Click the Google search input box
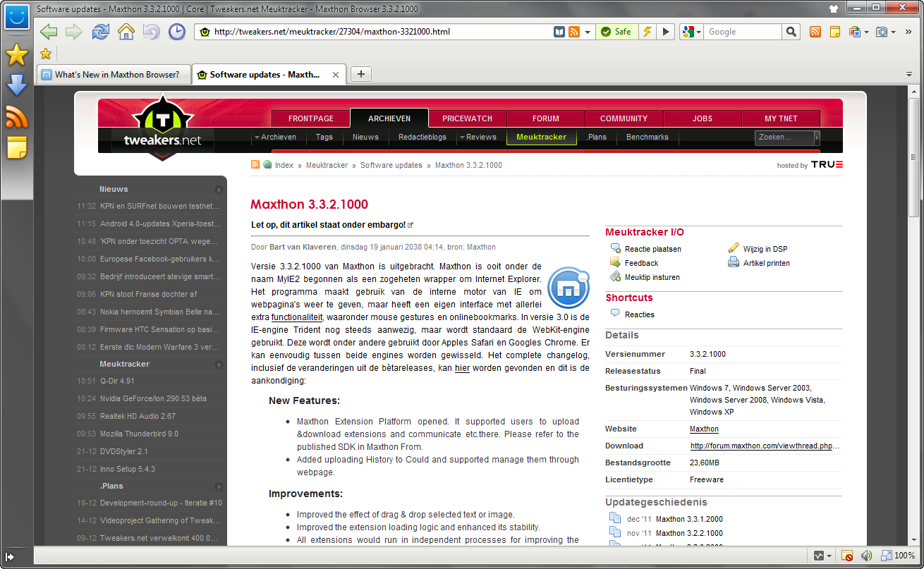This screenshot has height=569, width=924. click(743, 32)
